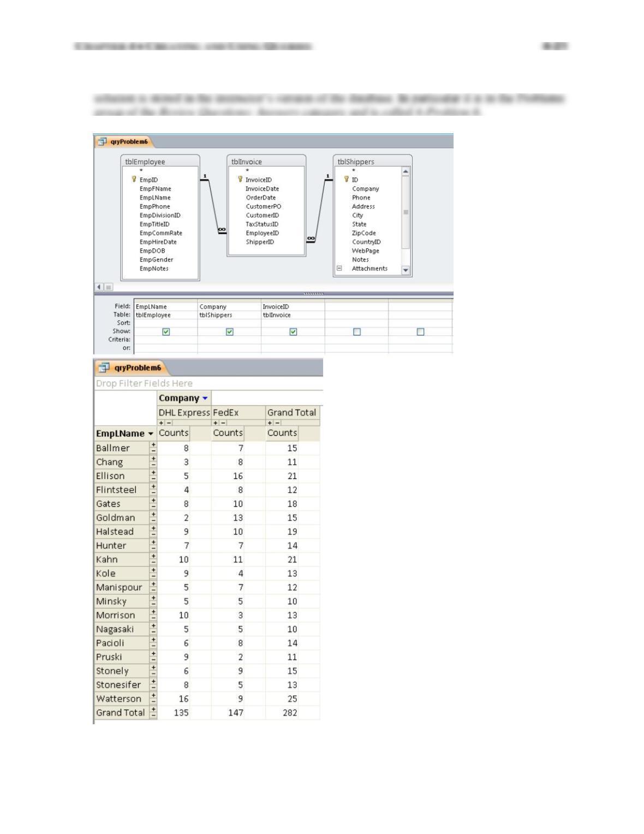Click plus expander under Grand Total column

click(x=270, y=423)
